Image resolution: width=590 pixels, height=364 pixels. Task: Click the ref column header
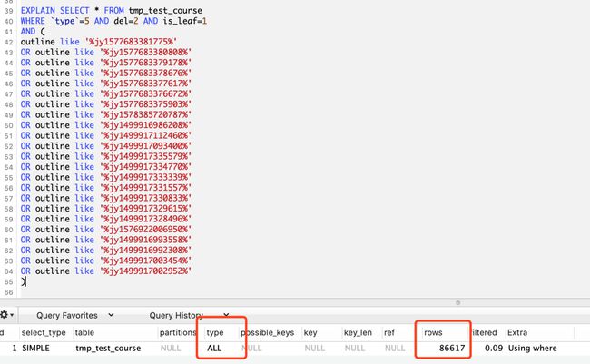tap(389, 332)
